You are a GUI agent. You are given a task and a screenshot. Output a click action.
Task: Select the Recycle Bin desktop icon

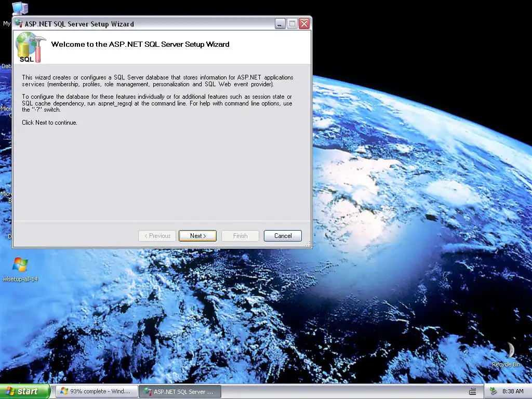coord(506,354)
